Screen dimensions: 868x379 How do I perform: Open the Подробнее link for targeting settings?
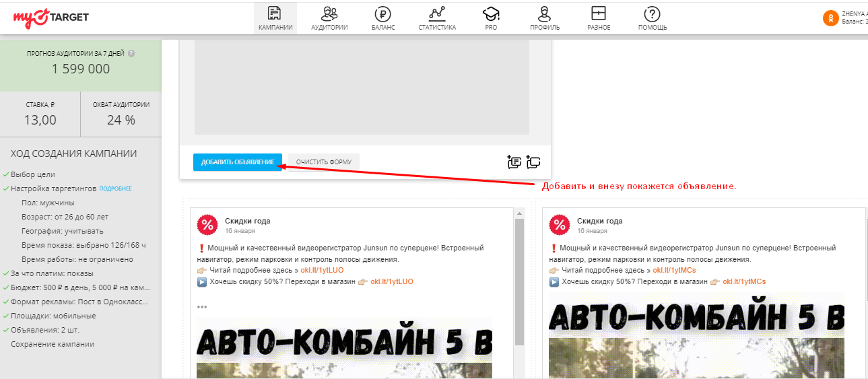115,189
